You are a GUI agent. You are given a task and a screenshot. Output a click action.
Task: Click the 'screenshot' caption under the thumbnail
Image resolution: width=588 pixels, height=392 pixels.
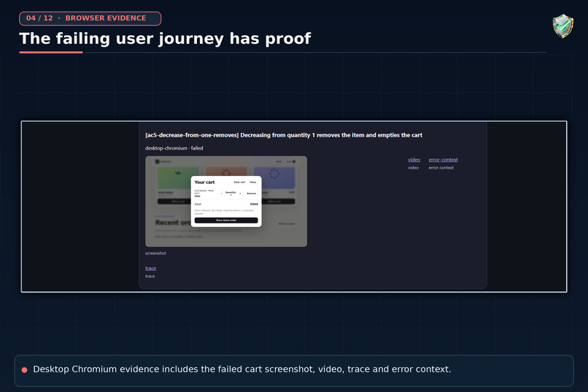[155, 253]
